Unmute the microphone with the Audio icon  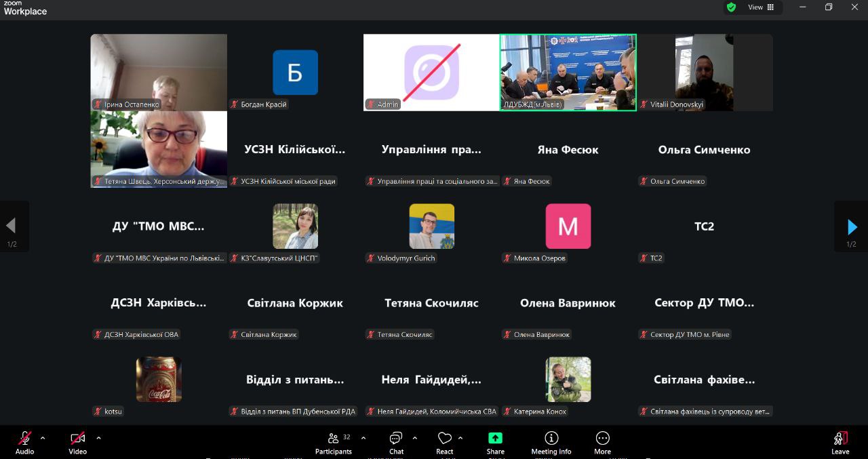24,438
